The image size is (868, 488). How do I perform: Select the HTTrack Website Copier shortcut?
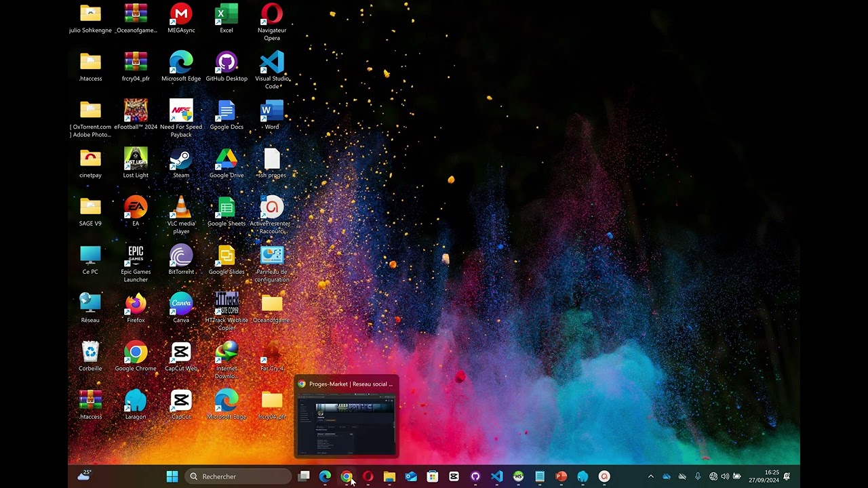click(226, 312)
